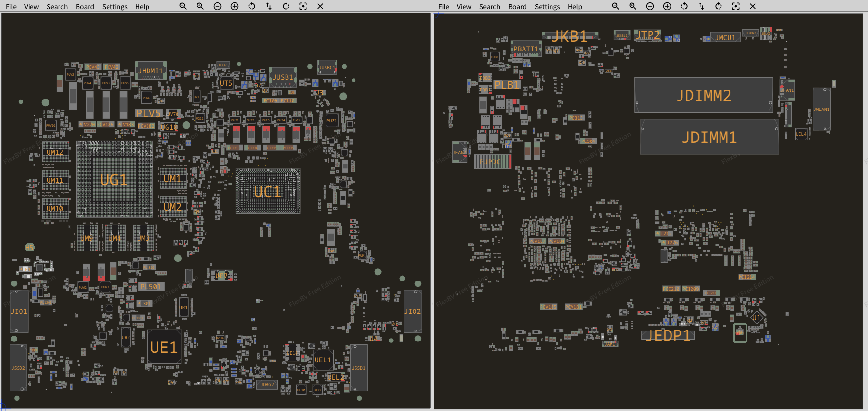
Task: Click rotate counterclockwise icon in left window
Action: pyautogui.click(x=252, y=6)
